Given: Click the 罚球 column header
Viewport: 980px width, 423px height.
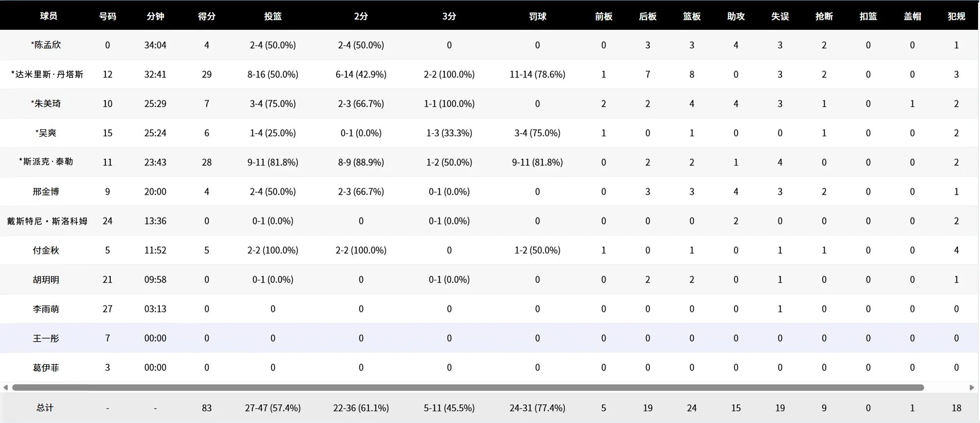Looking at the screenshot, I should [537, 16].
